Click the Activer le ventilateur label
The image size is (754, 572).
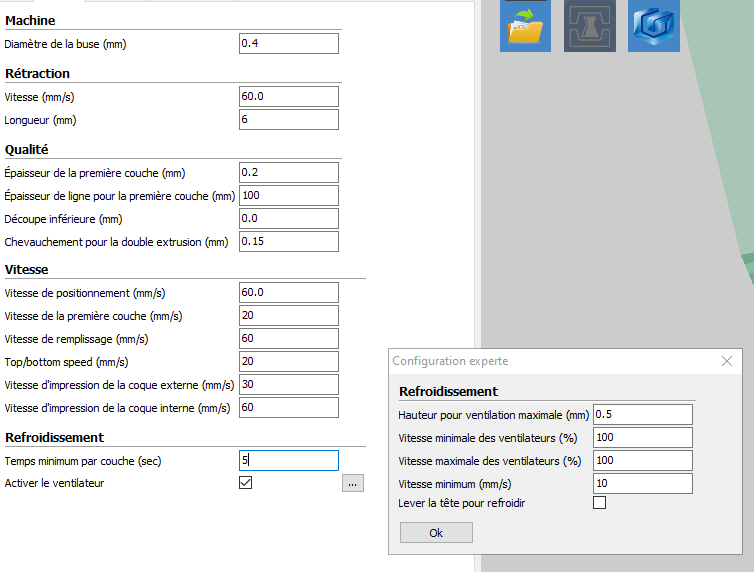tap(54, 483)
